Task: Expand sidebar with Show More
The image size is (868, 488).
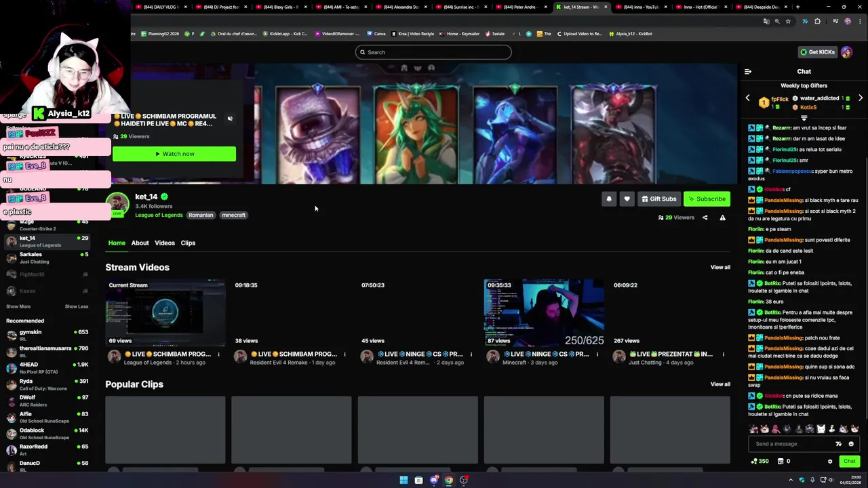Action: tap(18, 306)
